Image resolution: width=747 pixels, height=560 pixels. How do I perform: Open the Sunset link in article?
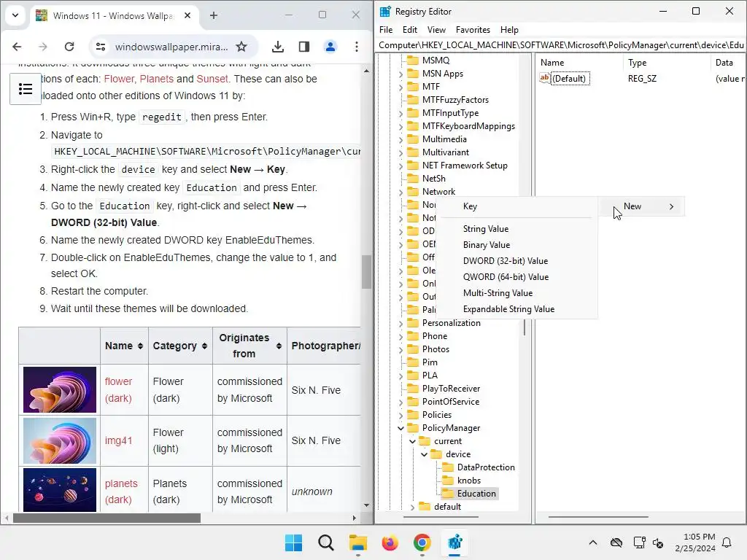212,79
